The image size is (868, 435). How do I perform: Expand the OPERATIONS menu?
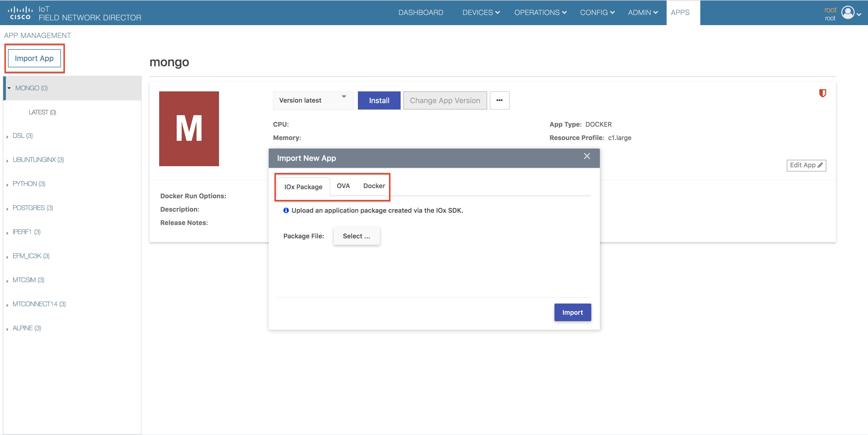[x=540, y=13]
